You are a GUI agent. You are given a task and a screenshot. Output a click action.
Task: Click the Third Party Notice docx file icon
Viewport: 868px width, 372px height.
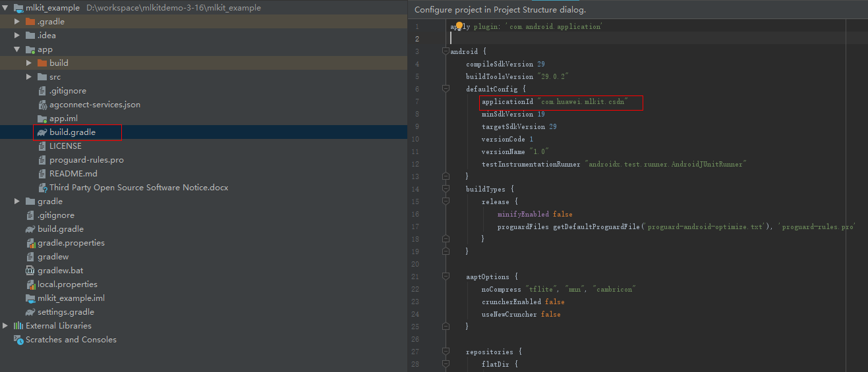pyautogui.click(x=42, y=188)
